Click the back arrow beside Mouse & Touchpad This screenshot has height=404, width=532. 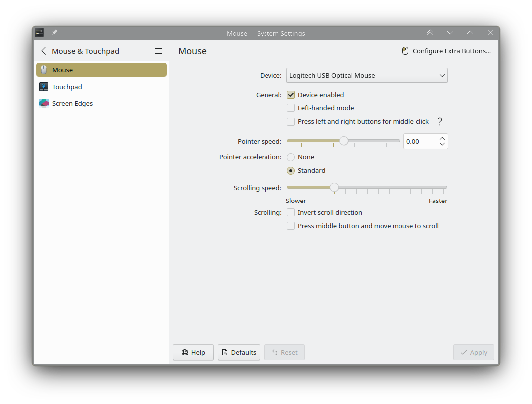point(44,51)
